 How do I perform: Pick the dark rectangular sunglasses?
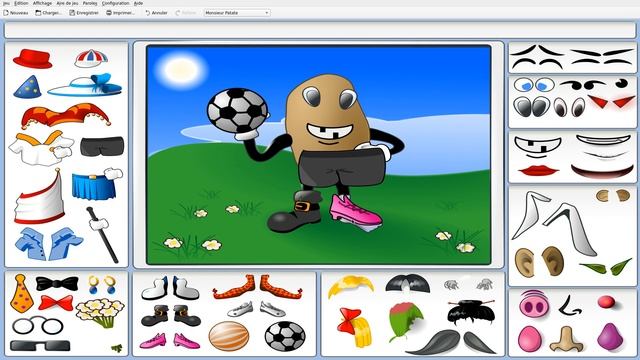click(40, 346)
